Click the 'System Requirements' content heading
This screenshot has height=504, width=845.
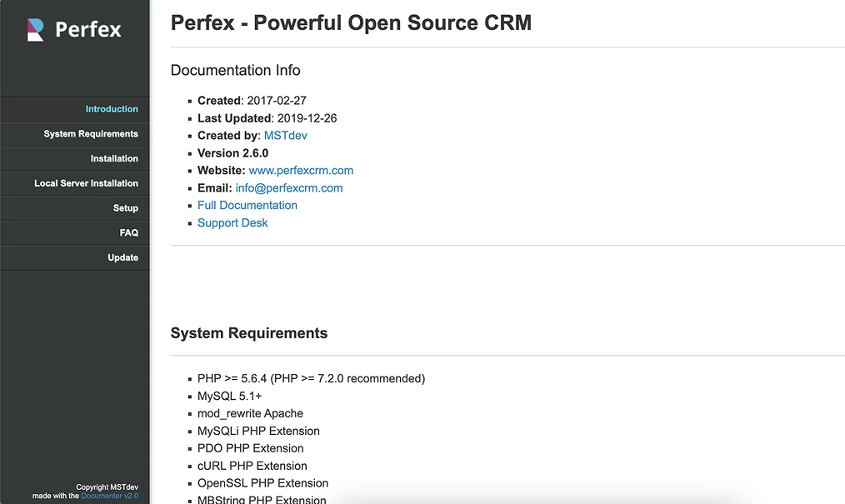click(x=249, y=333)
